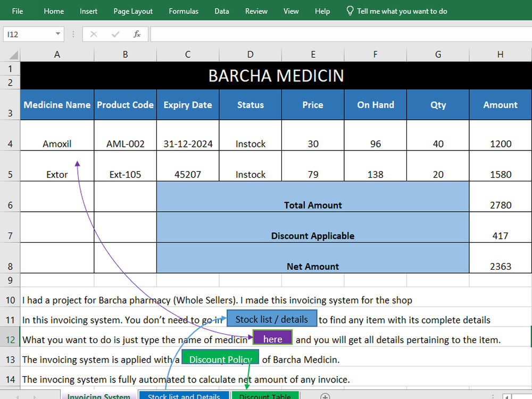Screen dimensions: 532x399
Task: Click the Select All corner triangle
Action: click(x=13, y=55)
